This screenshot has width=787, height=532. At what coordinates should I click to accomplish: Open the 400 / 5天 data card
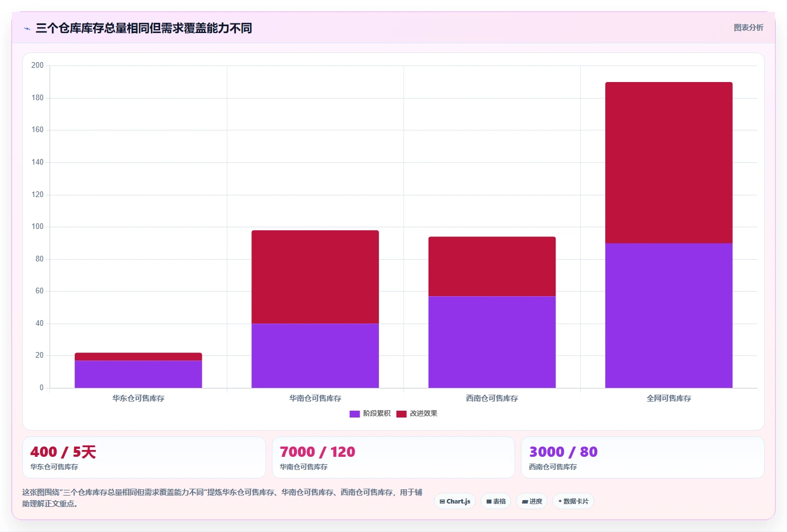tap(144, 457)
